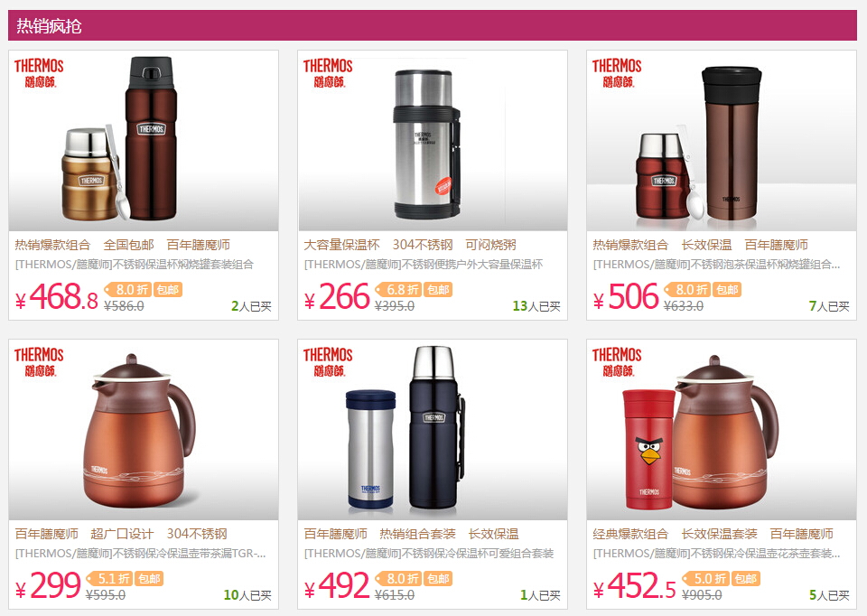This screenshot has width=867, height=616.
Task: Click the 包邮 badge on the ¥506 product
Action: click(726, 290)
